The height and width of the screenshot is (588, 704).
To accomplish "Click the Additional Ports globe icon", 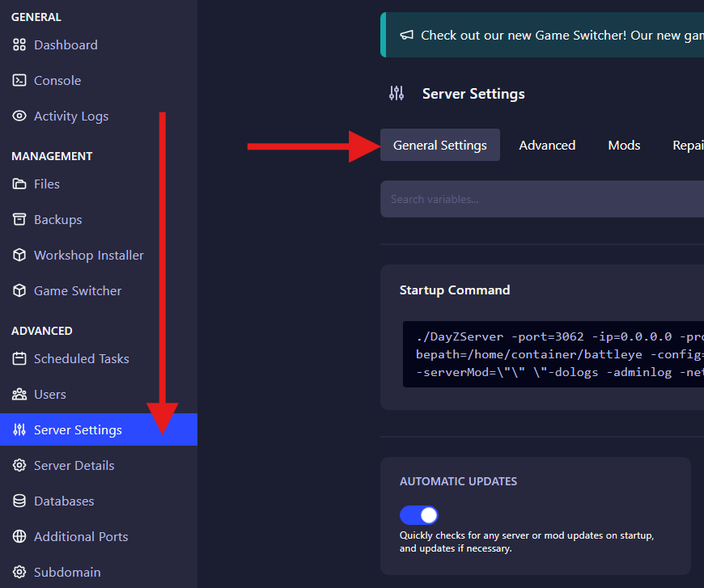I will tap(19, 537).
